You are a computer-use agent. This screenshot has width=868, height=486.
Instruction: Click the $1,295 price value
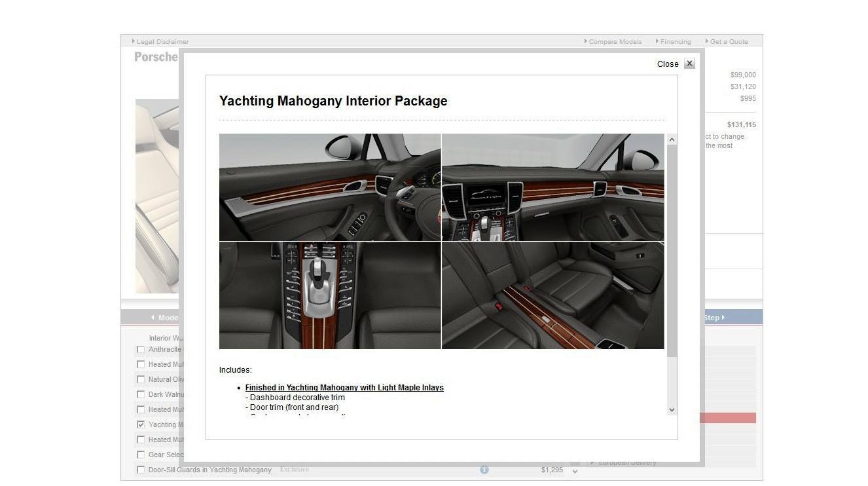coord(552,470)
